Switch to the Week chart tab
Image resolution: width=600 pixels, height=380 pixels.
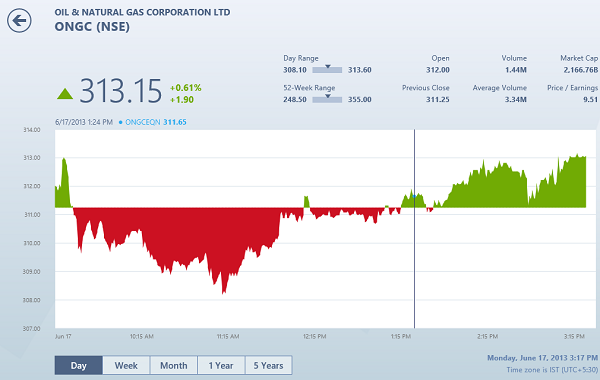tap(126, 365)
